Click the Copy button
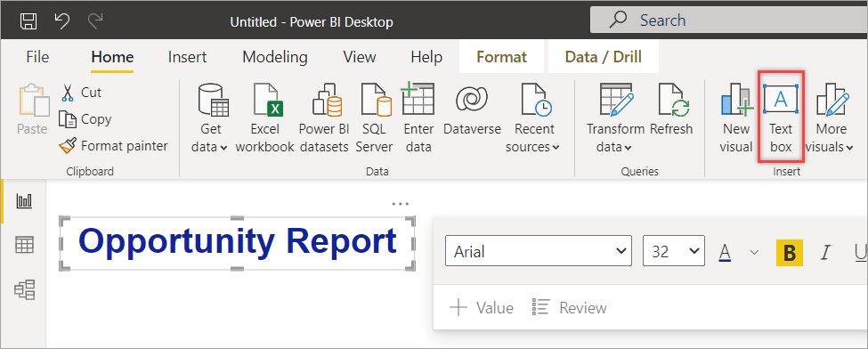This screenshot has width=868, height=349. click(85, 119)
